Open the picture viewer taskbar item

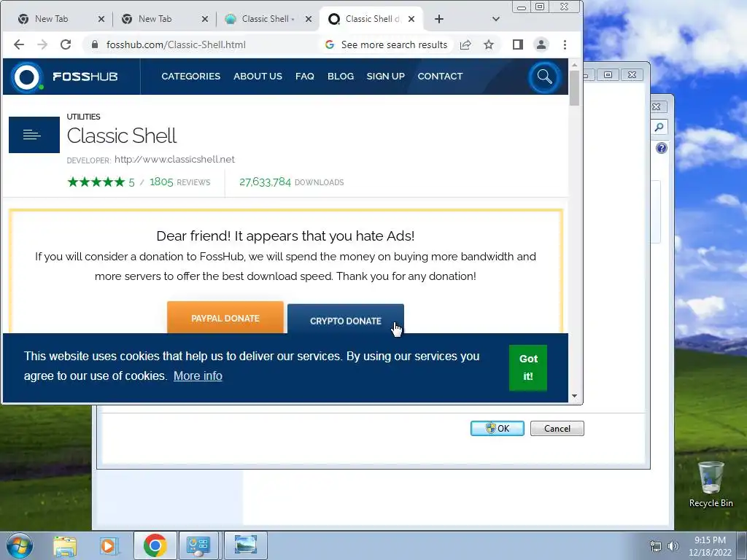(246, 545)
